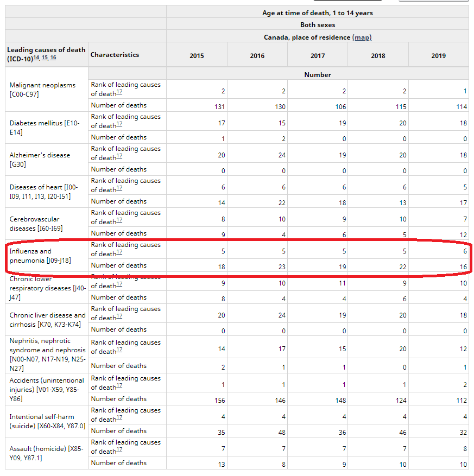Image resolution: width=474 pixels, height=476 pixels.
Task: Open footnote 17 in Cerebrovascular diseases rank row
Action: click(x=119, y=220)
